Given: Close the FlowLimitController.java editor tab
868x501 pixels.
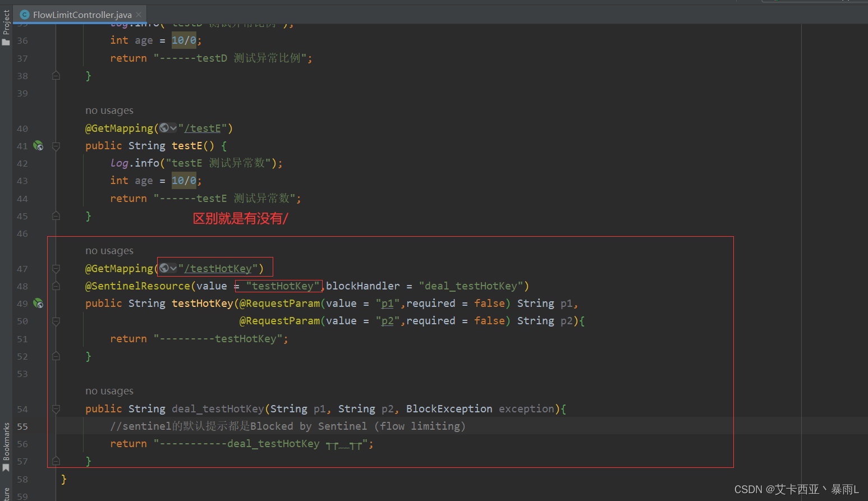Looking at the screenshot, I should click(139, 15).
